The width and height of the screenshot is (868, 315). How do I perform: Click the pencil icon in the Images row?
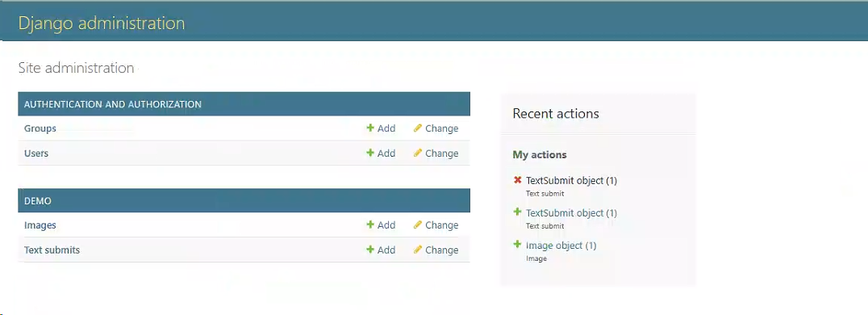418,225
